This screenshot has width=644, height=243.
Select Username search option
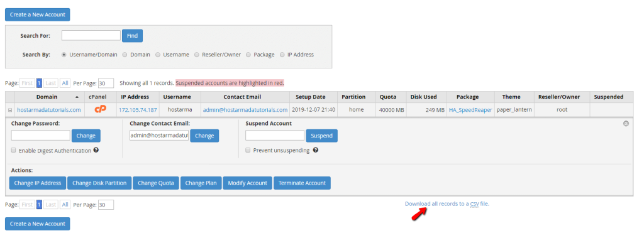[158, 55]
